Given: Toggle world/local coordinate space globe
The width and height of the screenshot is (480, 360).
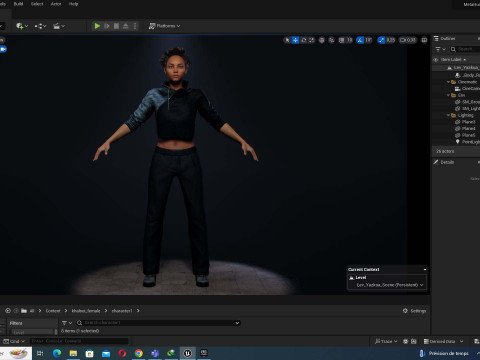Looking at the screenshot, I should [x=322, y=40].
